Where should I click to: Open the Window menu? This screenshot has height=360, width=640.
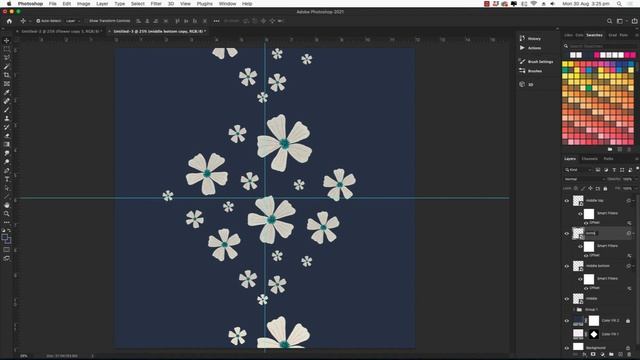[227, 4]
